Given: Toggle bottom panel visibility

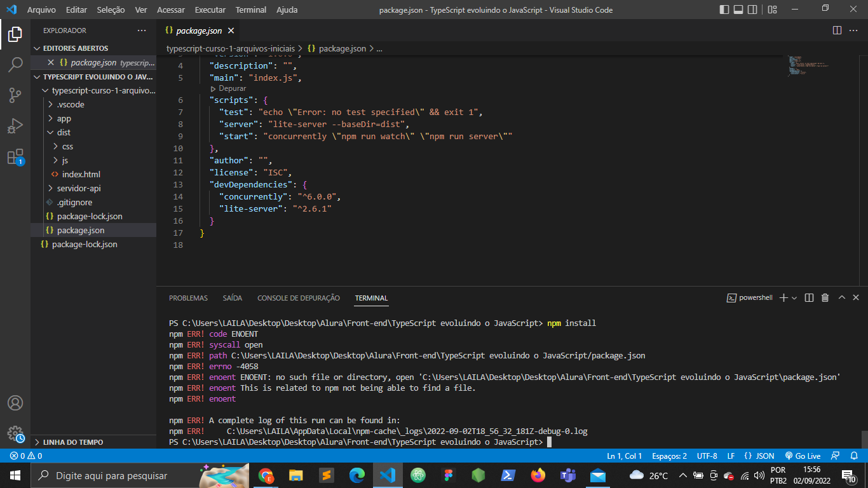Looking at the screenshot, I should [x=738, y=10].
